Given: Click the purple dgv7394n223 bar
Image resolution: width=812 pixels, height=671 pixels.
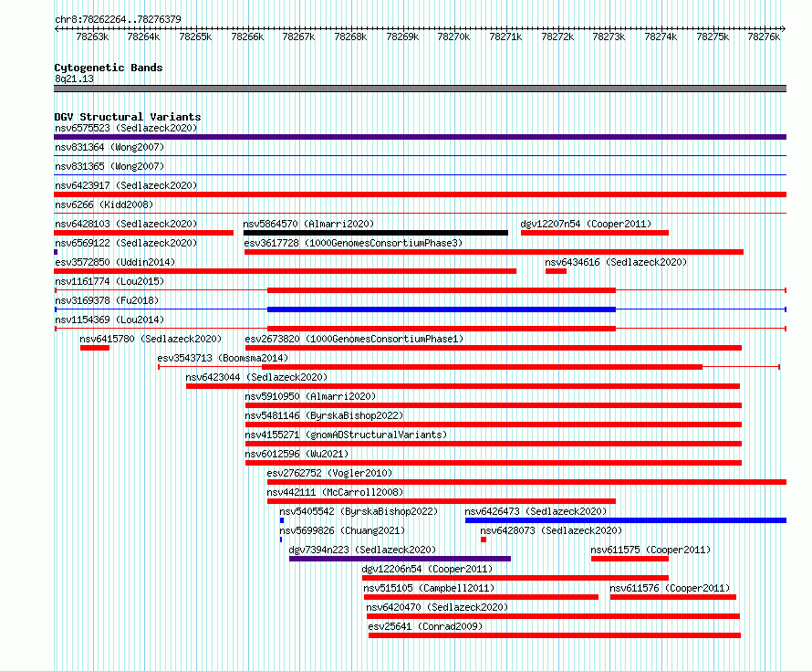Looking at the screenshot, I should (400, 559).
